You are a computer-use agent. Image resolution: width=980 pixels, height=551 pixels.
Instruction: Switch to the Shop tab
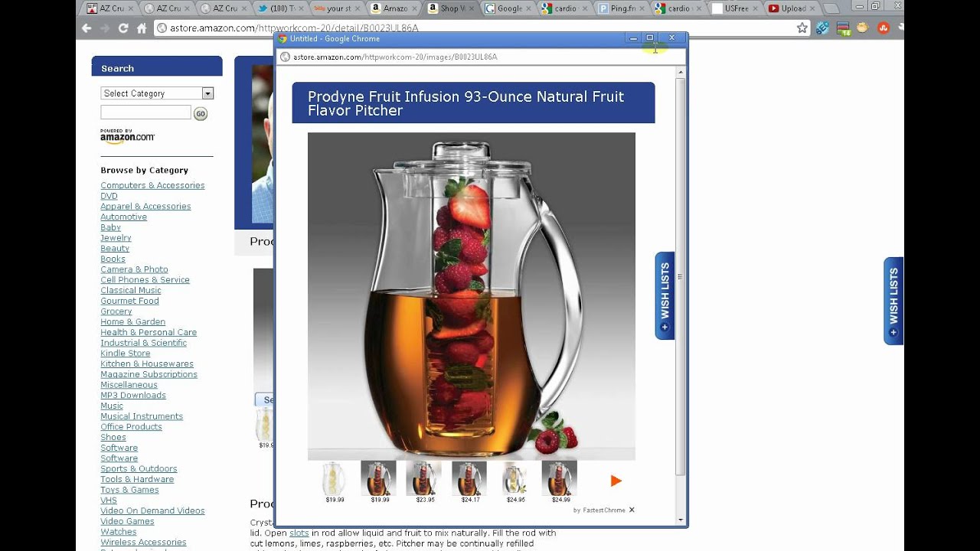pyautogui.click(x=450, y=8)
